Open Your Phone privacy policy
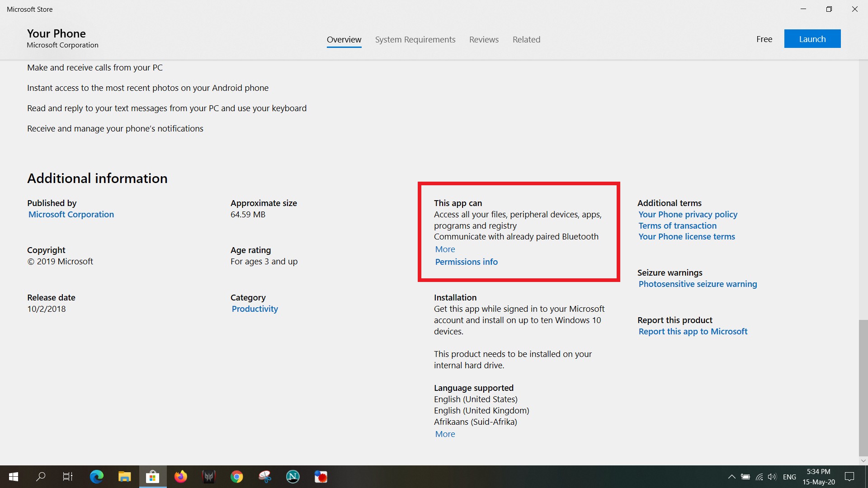Screen dimensions: 868x488 click(x=688, y=215)
